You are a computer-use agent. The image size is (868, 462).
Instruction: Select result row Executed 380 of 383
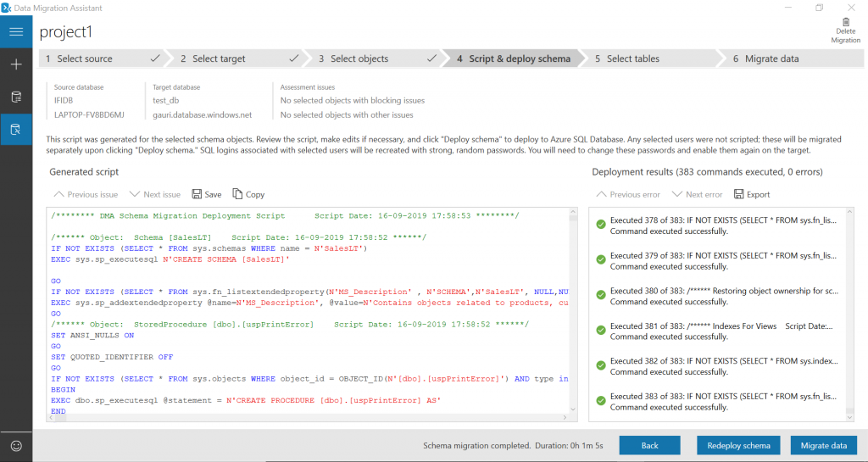717,296
